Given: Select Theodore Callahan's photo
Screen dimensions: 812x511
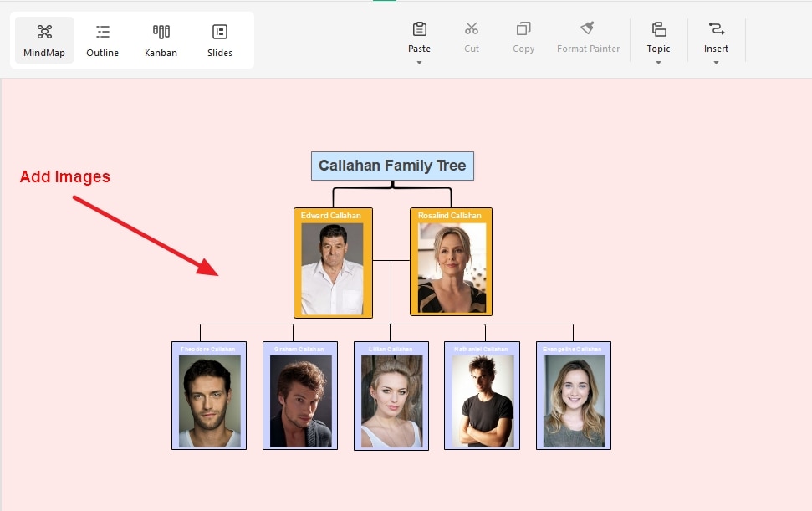Looking at the screenshot, I should pyautogui.click(x=209, y=401).
